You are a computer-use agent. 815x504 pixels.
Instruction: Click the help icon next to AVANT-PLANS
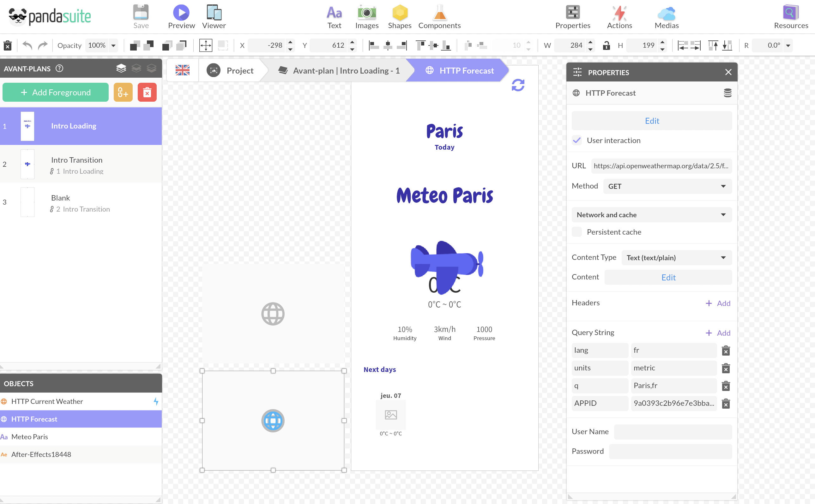(59, 68)
